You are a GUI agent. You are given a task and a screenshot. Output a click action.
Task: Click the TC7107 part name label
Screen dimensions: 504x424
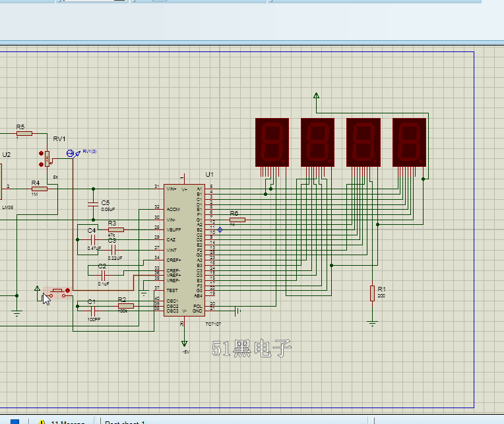[213, 324]
